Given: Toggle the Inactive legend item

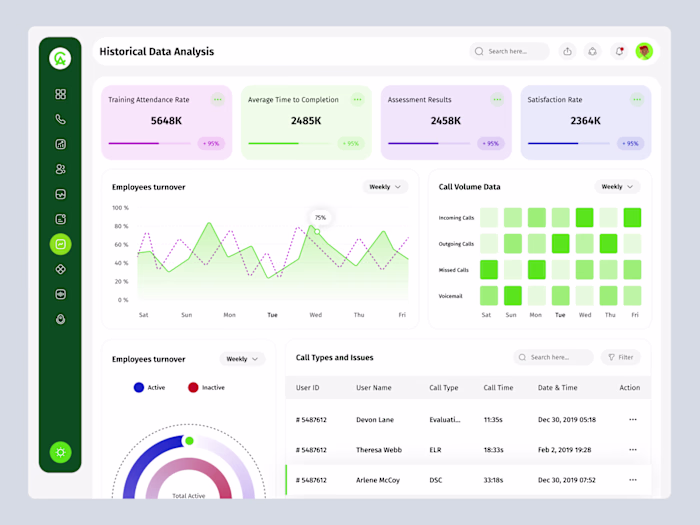Looking at the screenshot, I should pos(206,388).
